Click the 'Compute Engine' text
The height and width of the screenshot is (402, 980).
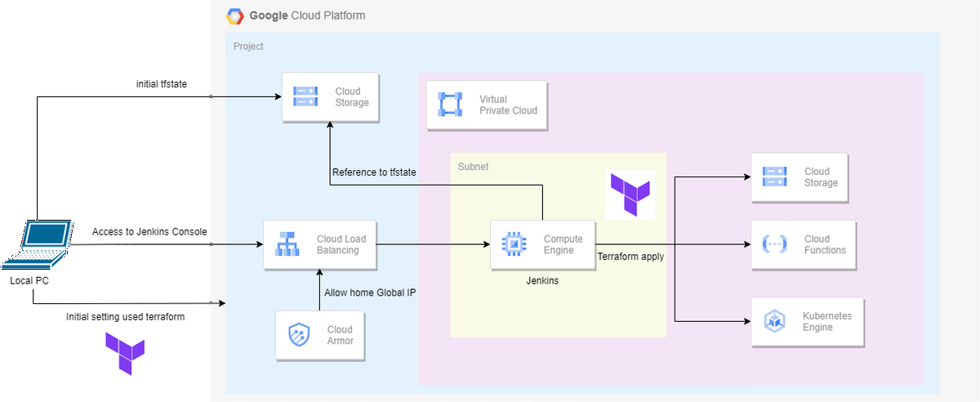[563, 244]
